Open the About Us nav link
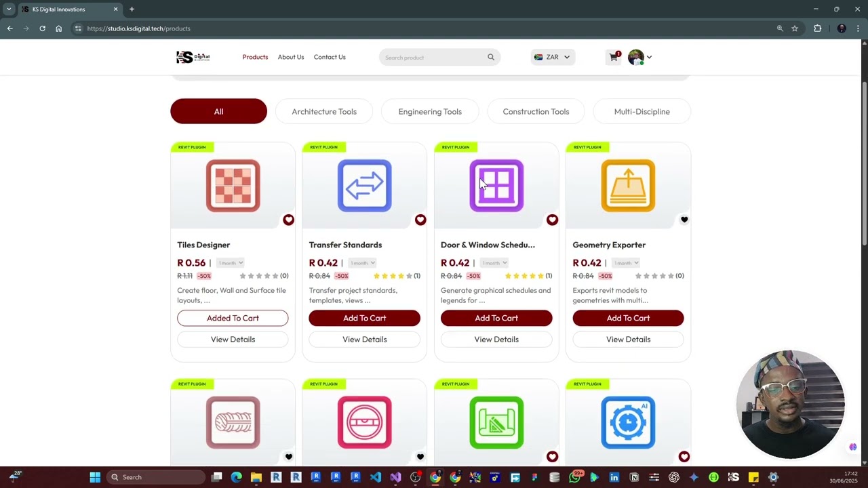Image resolution: width=868 pixels, height=488 pixels. click(x=291, y=57)
